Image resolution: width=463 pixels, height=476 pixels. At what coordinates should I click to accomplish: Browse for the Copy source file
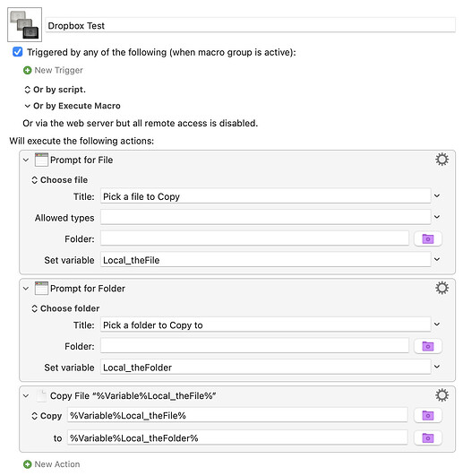428,415
